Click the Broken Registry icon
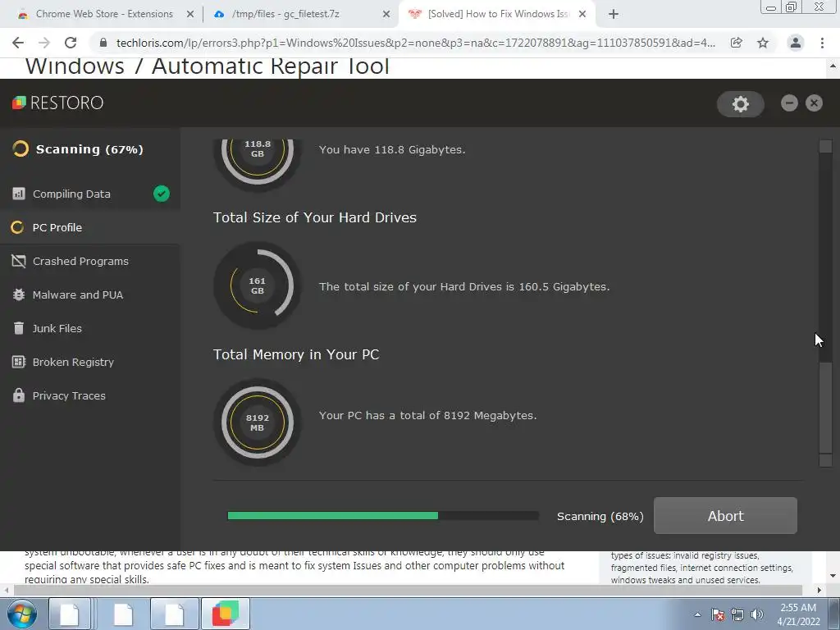This screenshot has width=840, height=630. click(x=19, y=362)
